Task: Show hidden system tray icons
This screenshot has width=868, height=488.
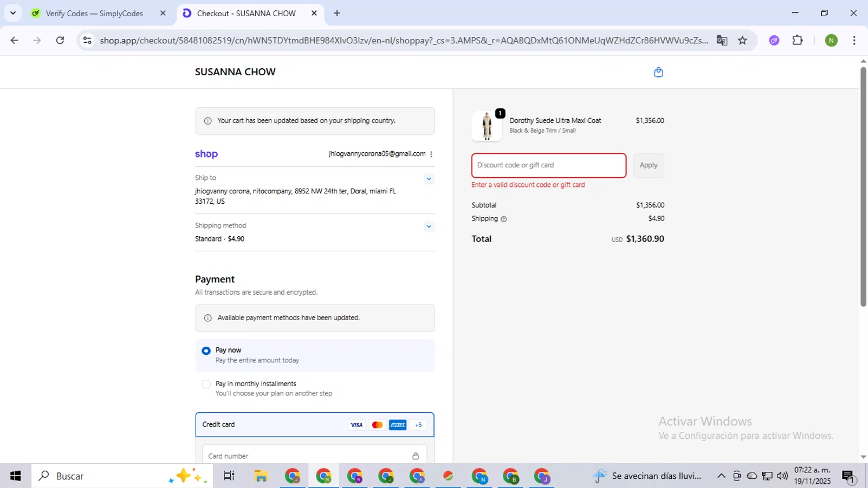Action: click(721, 476)
